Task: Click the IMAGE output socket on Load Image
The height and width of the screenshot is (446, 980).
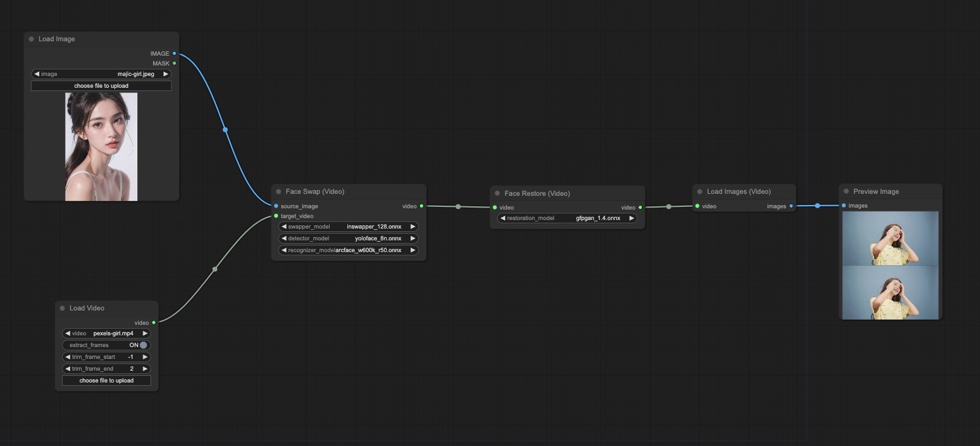Action: click(x=174, y=54)
